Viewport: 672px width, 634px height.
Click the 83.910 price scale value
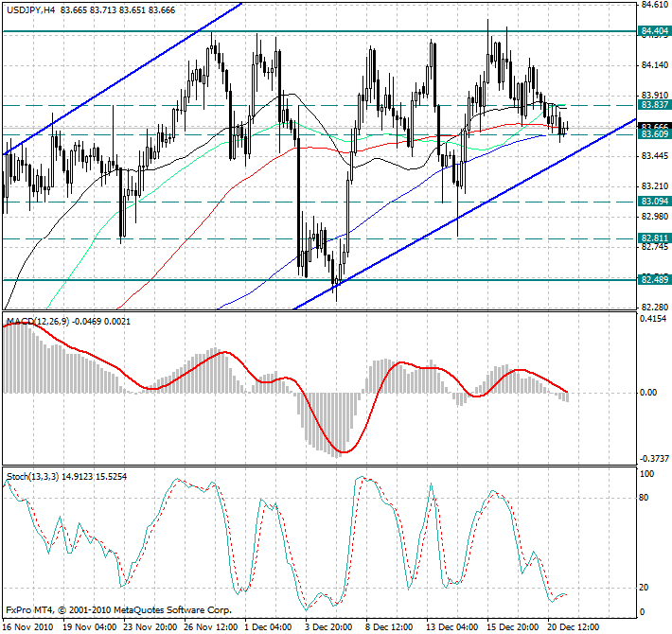(655, 95)
